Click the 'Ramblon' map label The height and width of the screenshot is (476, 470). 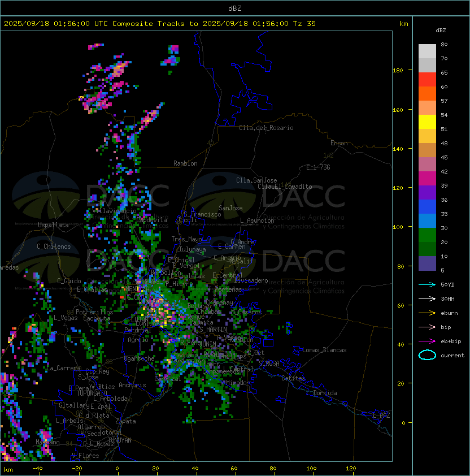pyautogui.click(x=185, y=163)
